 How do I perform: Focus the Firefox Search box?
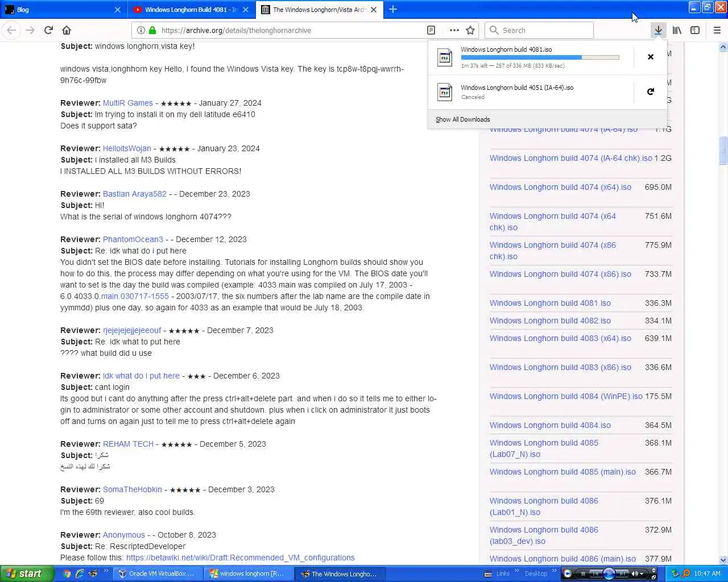coord(539,30)
